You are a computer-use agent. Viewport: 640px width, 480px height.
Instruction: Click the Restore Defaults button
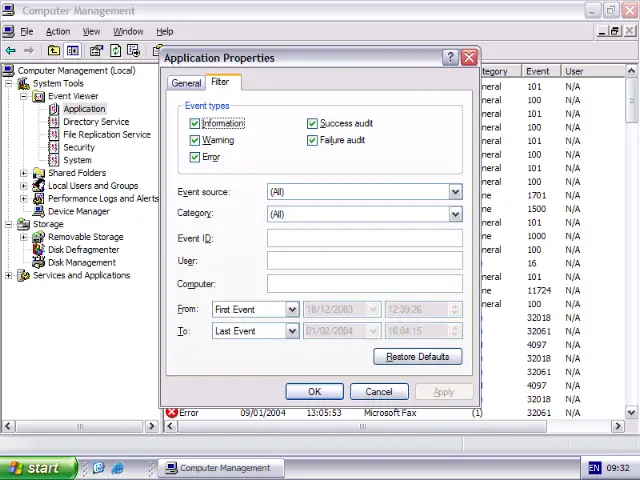(418, 357)
